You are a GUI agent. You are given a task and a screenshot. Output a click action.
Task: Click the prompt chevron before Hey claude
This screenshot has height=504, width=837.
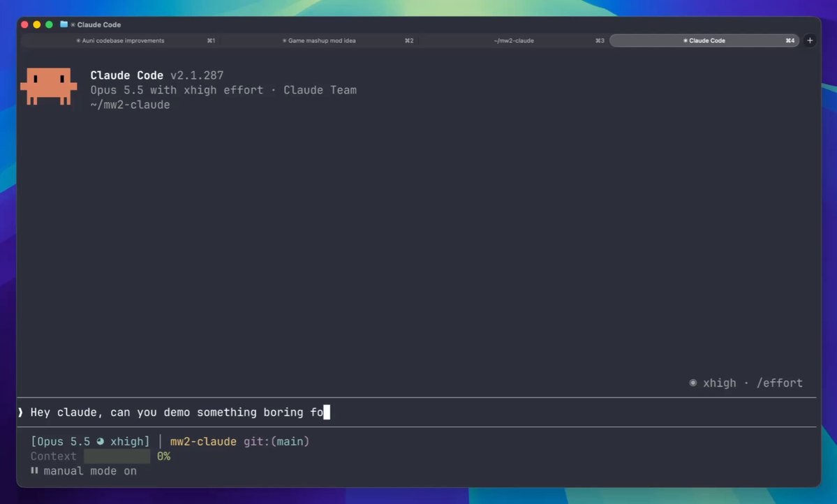[x=20, y=412]
